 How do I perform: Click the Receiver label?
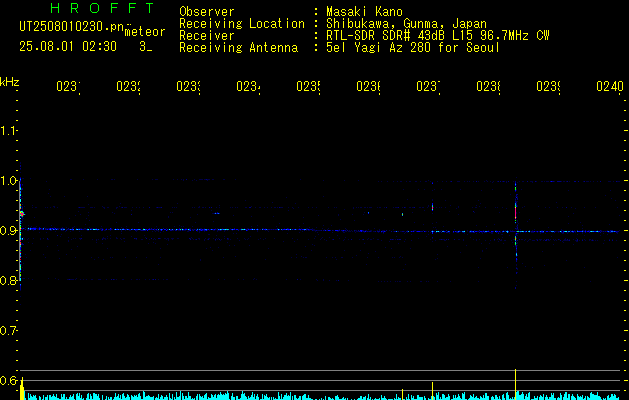pyautogui.click(x=207, y=36)
